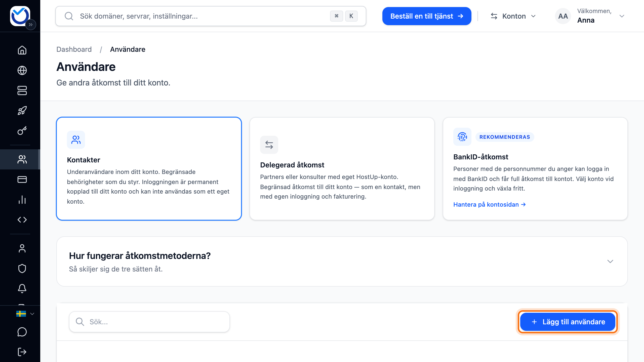Open the code brackets developer icon
Viewport: 644px width, 362px height.
(x=22, y=220)
